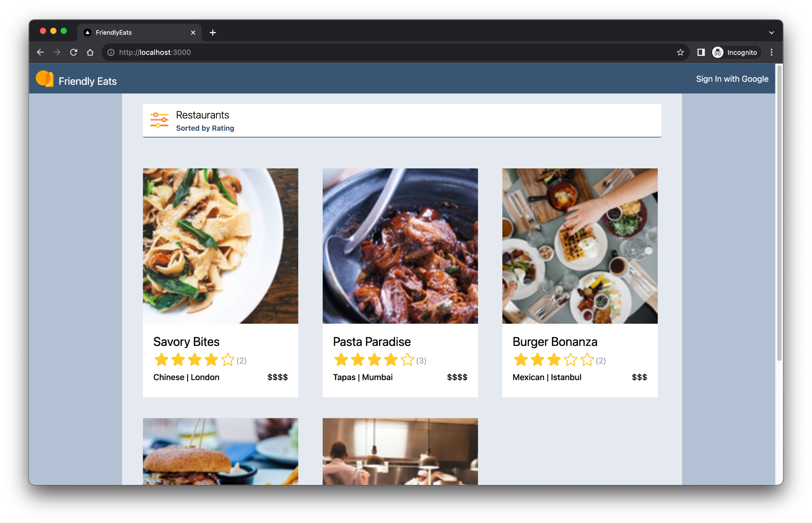Click the Restaurants menu header label
Image resolution: width=812 pixels, height=523 pixels.
pyautogui.click(x=203, y=115)
